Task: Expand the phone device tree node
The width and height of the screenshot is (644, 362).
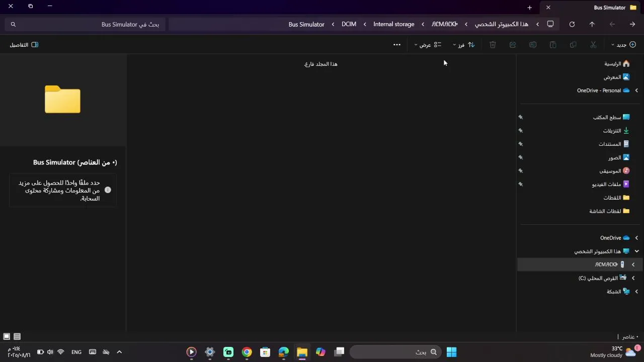Action: tap(633, 264)
